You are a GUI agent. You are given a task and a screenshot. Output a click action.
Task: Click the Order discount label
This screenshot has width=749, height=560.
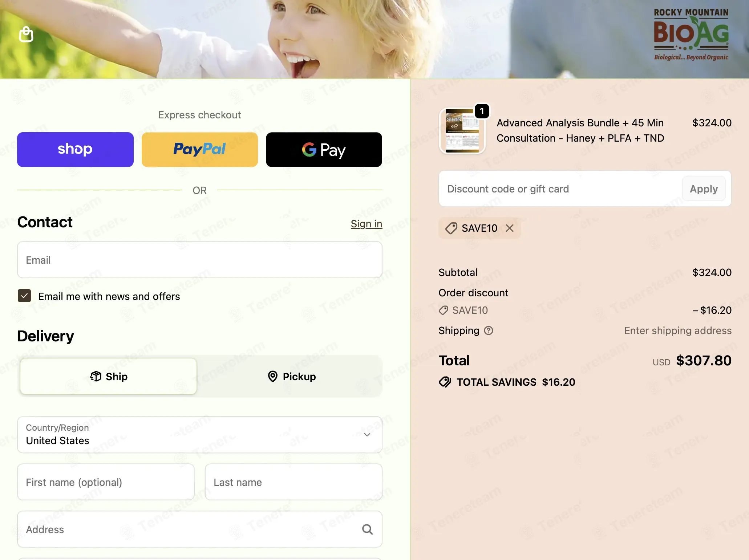click(473, 293)
